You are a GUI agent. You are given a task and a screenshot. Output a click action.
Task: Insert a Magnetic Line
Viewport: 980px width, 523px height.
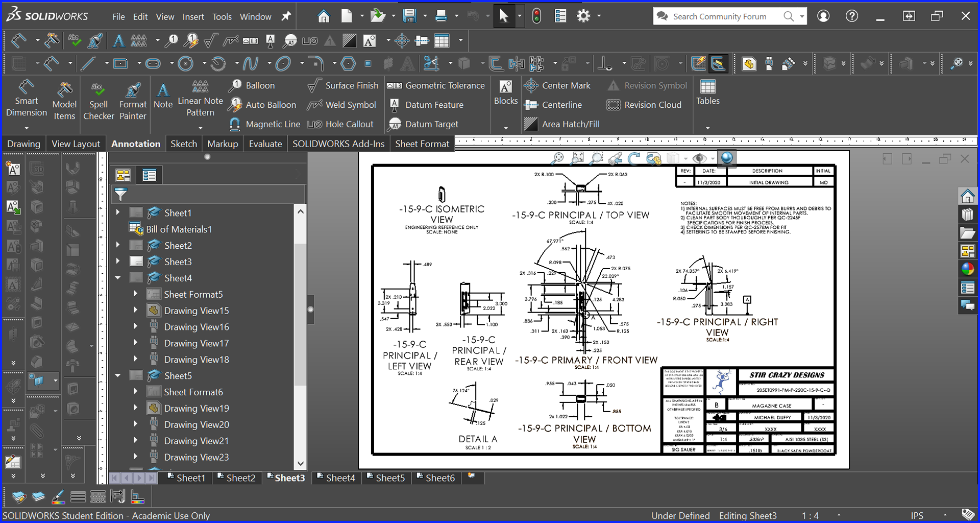(x=264, y=124)
